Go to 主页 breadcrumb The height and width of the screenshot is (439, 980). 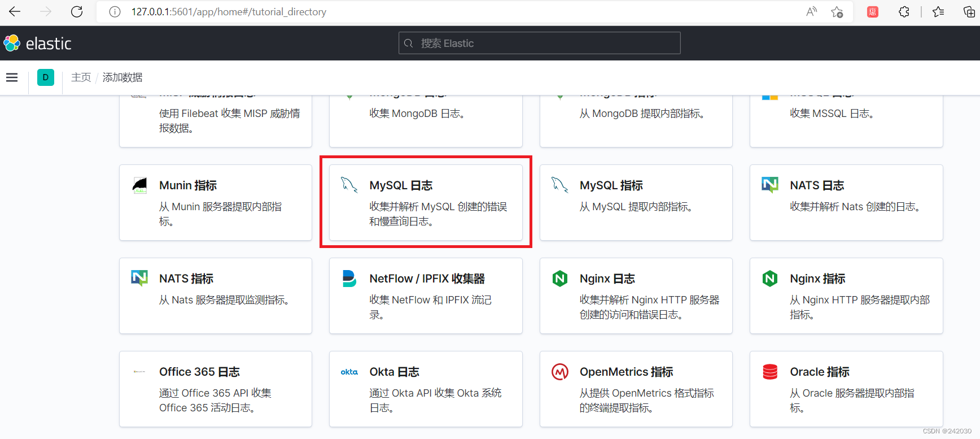tap(81, 77)
